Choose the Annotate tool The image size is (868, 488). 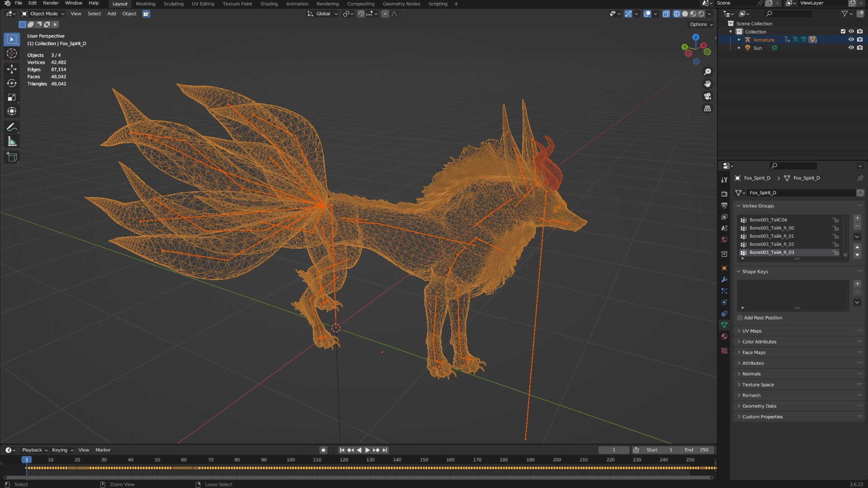12,127
